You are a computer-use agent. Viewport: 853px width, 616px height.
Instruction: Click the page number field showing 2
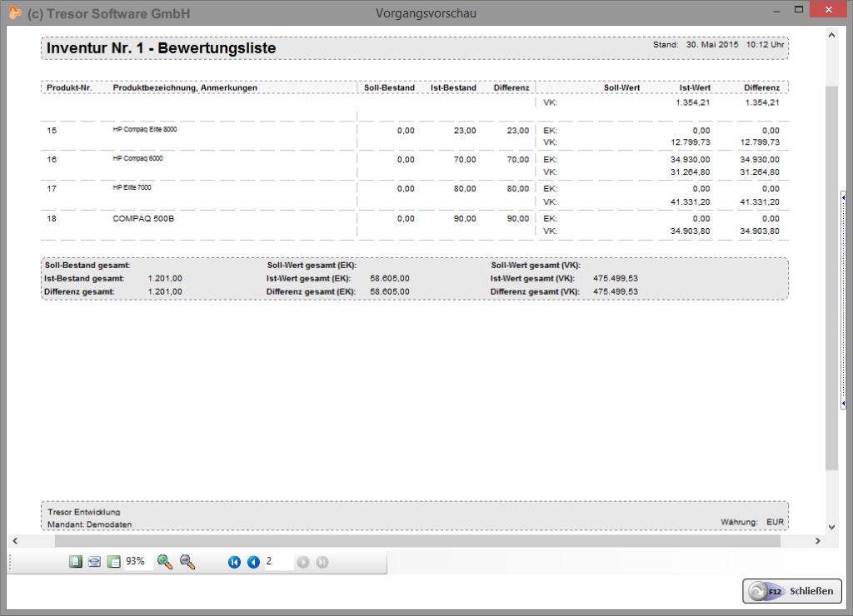point(278,562)
